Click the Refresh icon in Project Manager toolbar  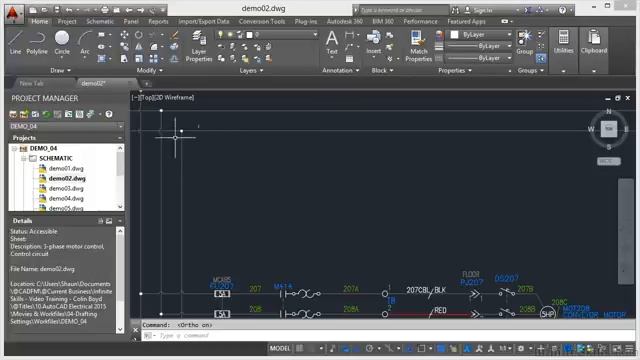click(47, 114)
